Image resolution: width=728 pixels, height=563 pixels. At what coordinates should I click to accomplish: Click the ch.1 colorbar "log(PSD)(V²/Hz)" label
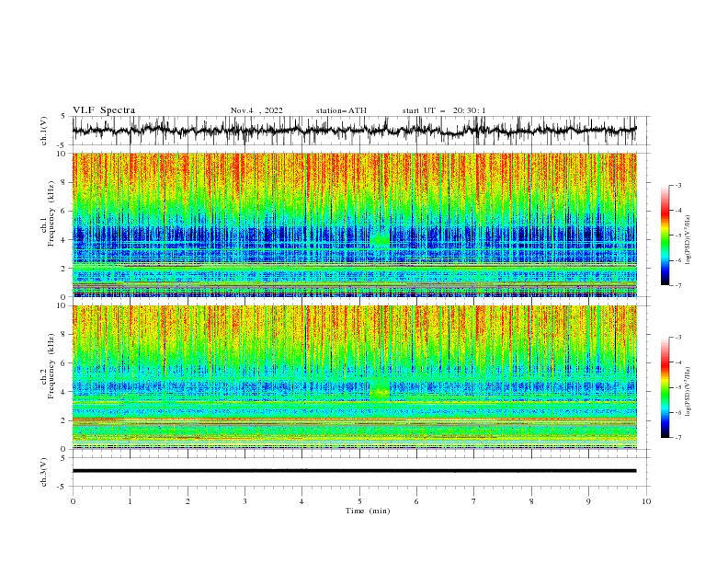pyautogui.click(x=688, y=240)
